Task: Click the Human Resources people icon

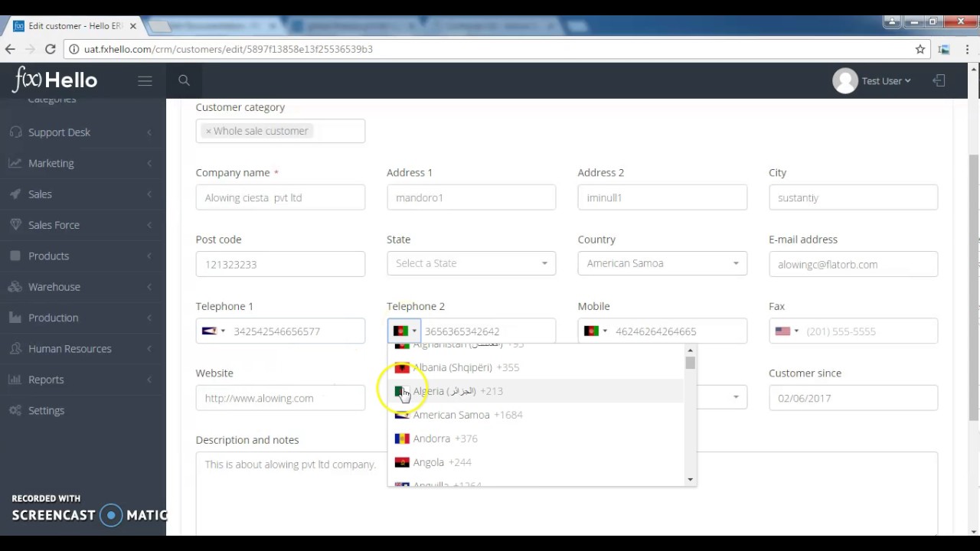Action: click(x=15, y=348)
